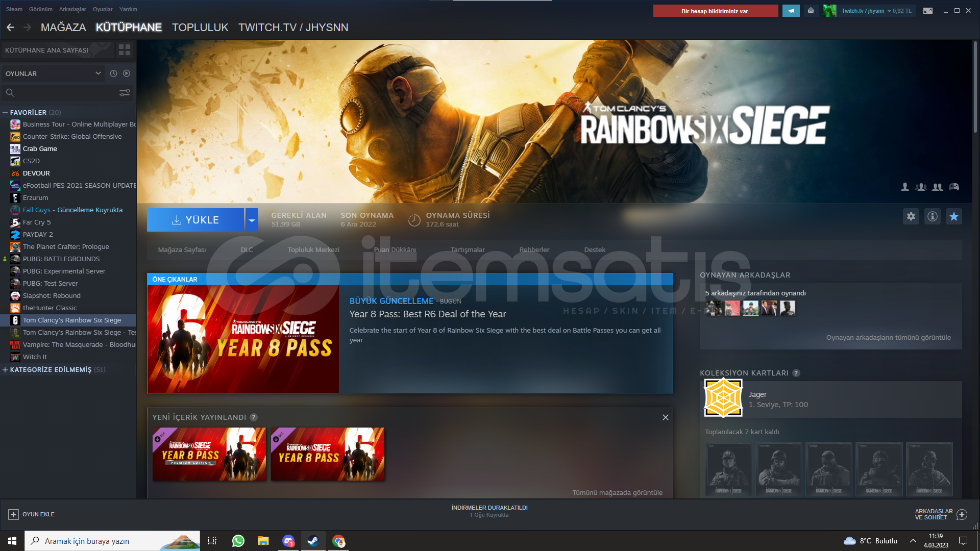Open advanced filter sliders icon
The image size is (980, 551).
click(125, 92)
